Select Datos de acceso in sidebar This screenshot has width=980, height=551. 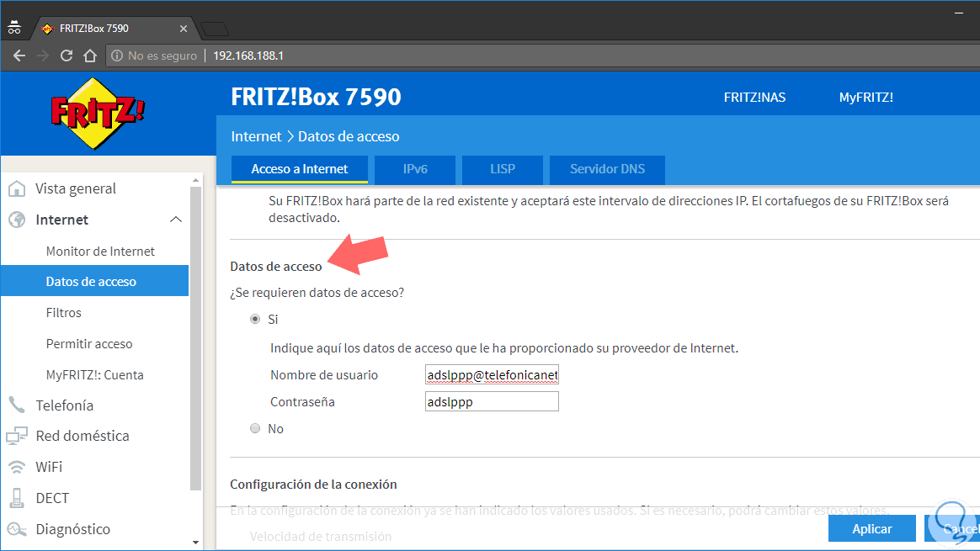pyautogui.click(x=95, y=281)
